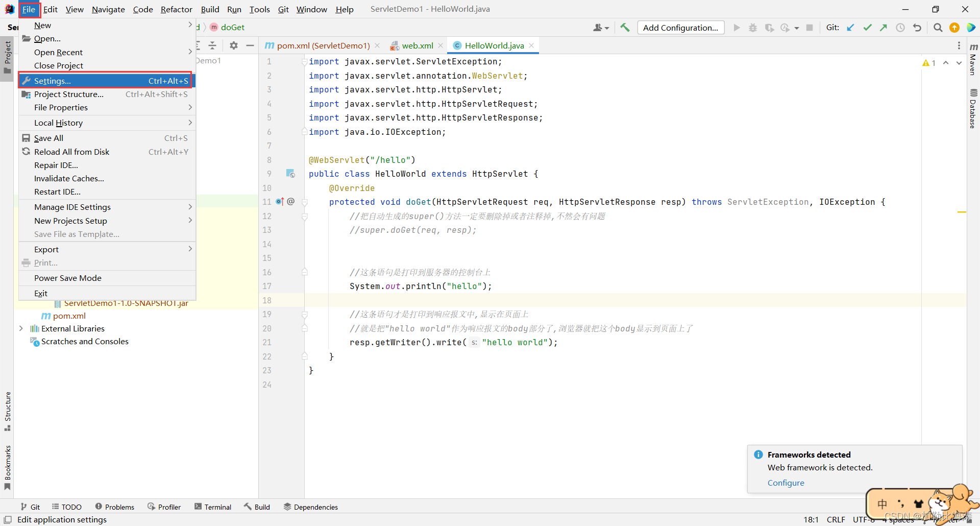Image resolution: width=980 pixels, height=526 pixels.
Task: Select the Debug bug icon in the toolbar
Action: (x=753, y=28)
